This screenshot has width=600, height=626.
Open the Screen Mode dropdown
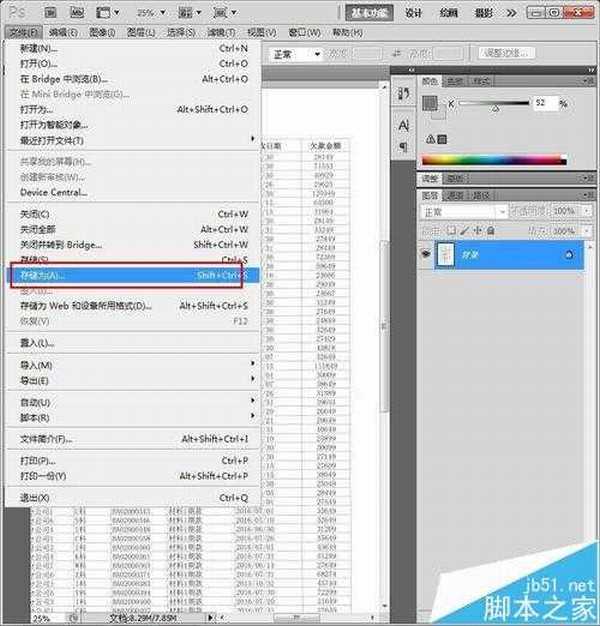click(x=224, y=13)
